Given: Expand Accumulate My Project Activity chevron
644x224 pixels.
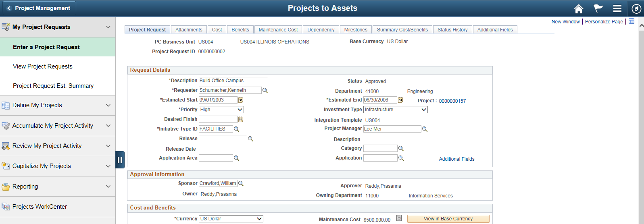Looking at the screenshot, I should (x=108, y=126).
